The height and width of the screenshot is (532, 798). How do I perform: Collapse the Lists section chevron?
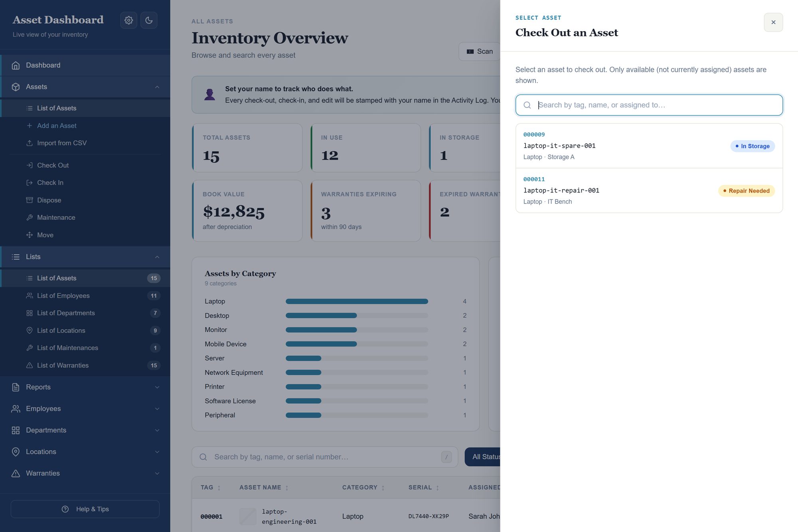coord(157,257)
